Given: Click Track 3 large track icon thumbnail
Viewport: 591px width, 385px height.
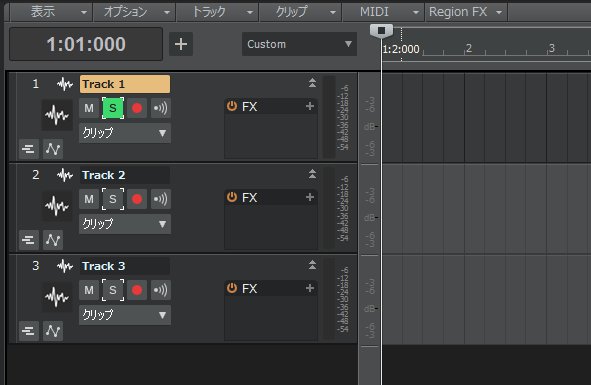Looking at the screenshot, I should click(57, 297).
